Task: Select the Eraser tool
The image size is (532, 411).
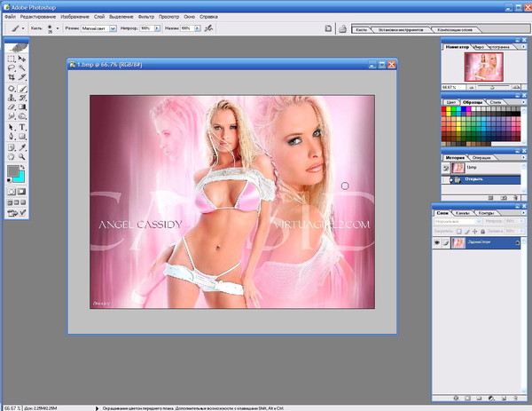Action: click(x=12, y=107)
